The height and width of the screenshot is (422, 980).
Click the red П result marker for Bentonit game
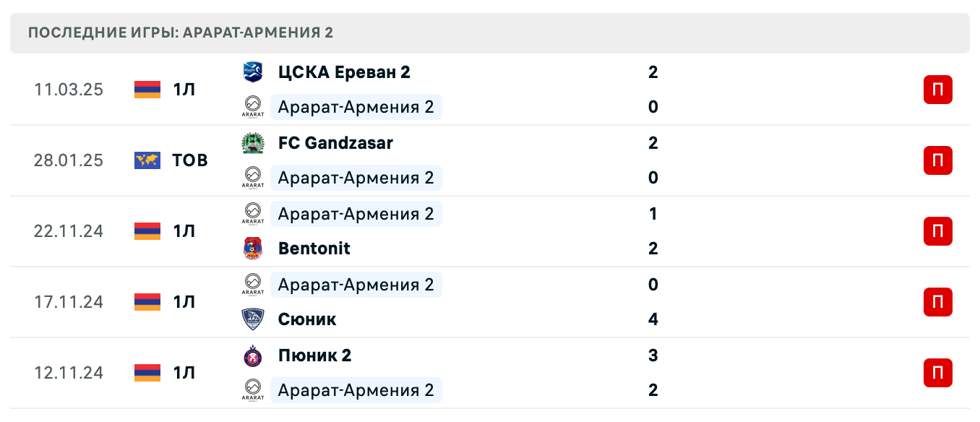pyautogui.click(x=937, y=231)
